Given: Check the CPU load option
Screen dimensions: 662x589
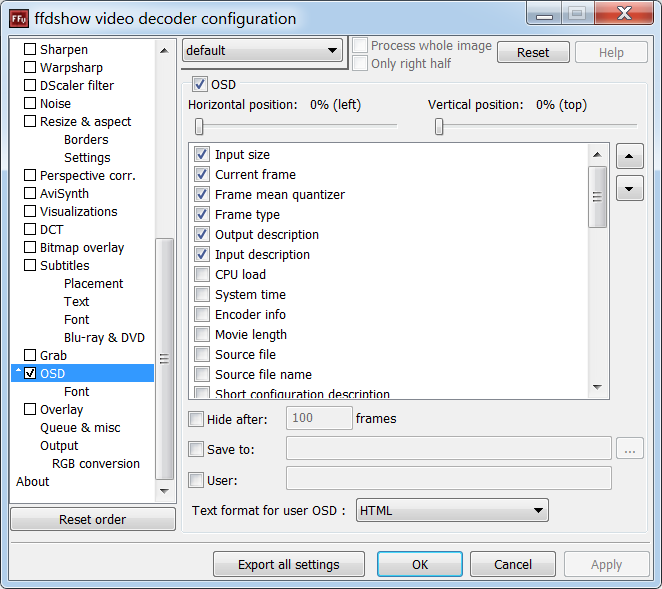Looking at the screenshot, I should (x=202, y=274).
